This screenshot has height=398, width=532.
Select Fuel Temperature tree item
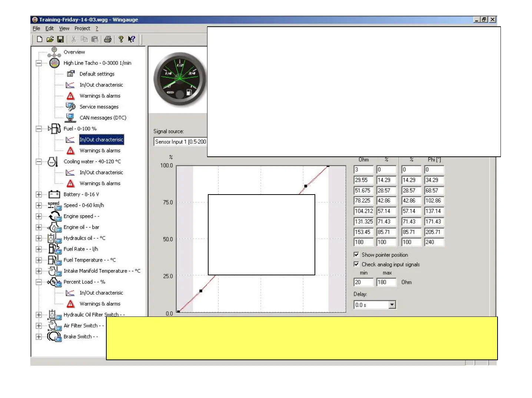tap(90, 260)
